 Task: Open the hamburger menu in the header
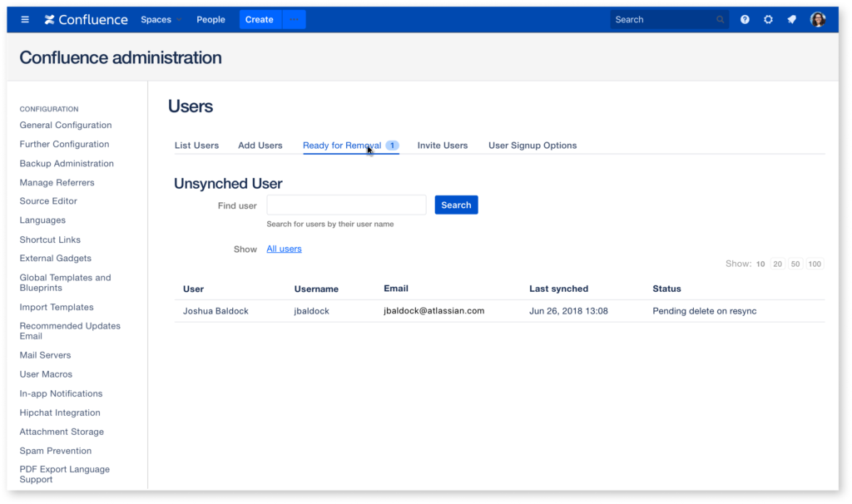25,20
